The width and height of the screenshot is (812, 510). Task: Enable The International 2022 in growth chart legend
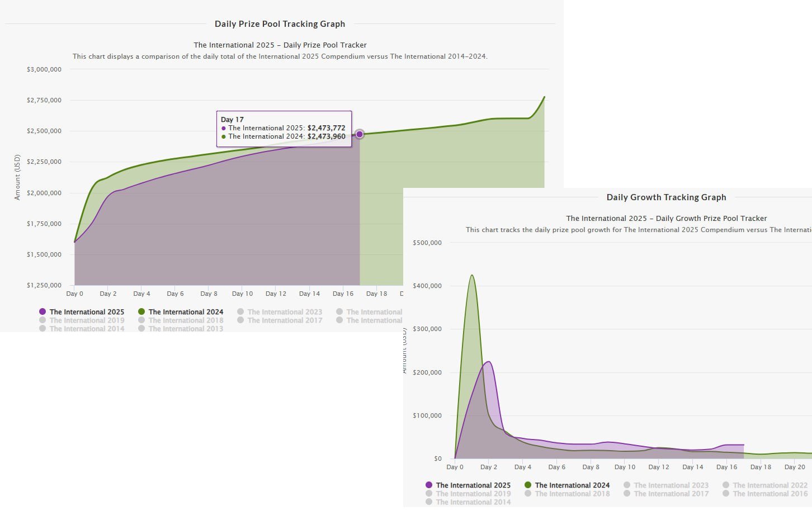[765, 485]
